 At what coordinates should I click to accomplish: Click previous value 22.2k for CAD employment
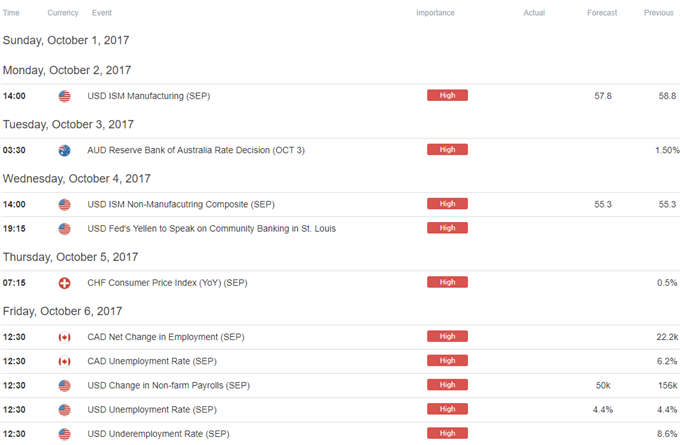pos(667,337)
